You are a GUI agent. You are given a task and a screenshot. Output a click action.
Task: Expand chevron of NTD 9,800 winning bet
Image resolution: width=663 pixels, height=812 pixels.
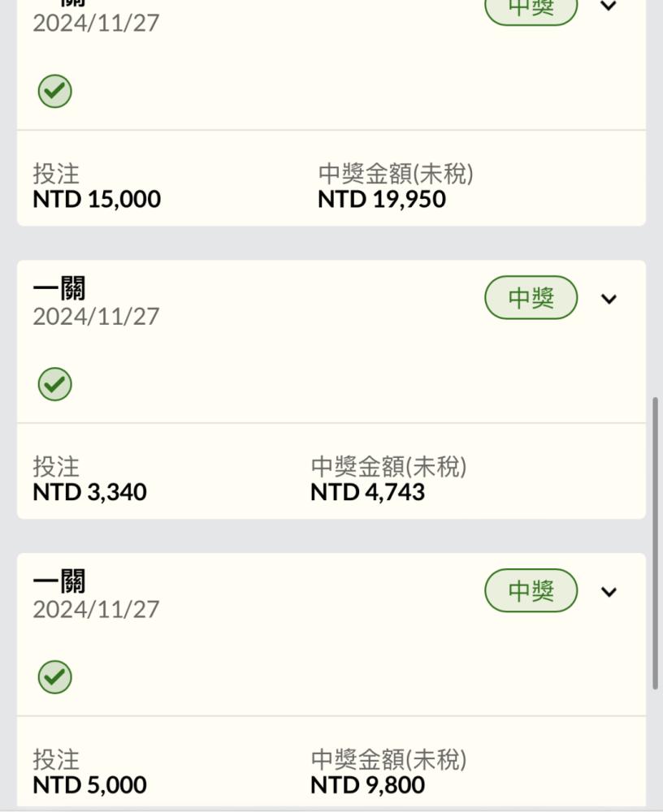[609, 592]
